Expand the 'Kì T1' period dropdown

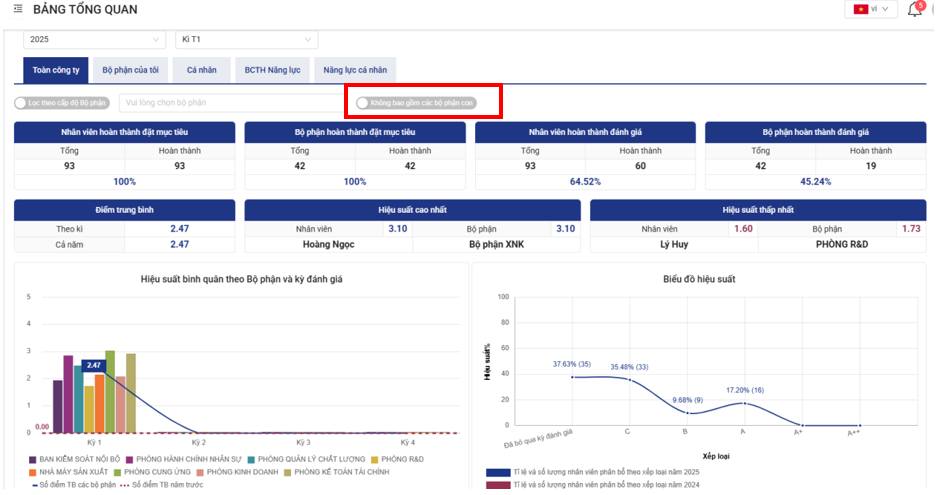click(x=246, y=40)
